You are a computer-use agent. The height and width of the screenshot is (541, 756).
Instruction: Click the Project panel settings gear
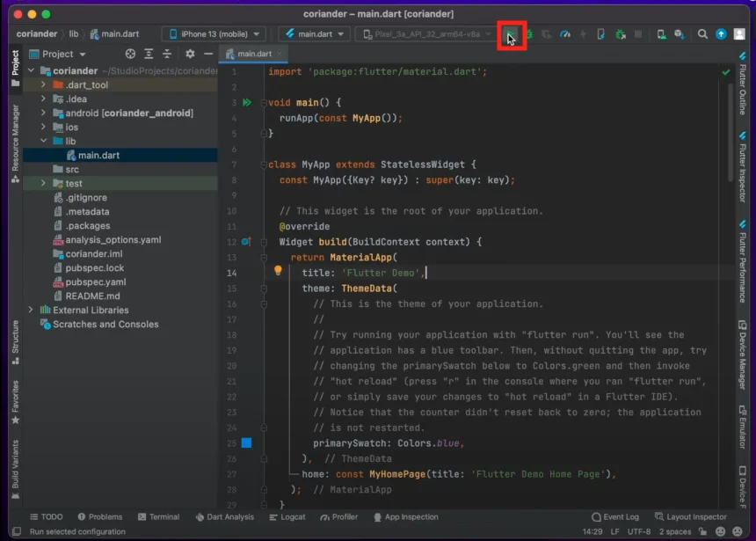click(x=189, y=54)
